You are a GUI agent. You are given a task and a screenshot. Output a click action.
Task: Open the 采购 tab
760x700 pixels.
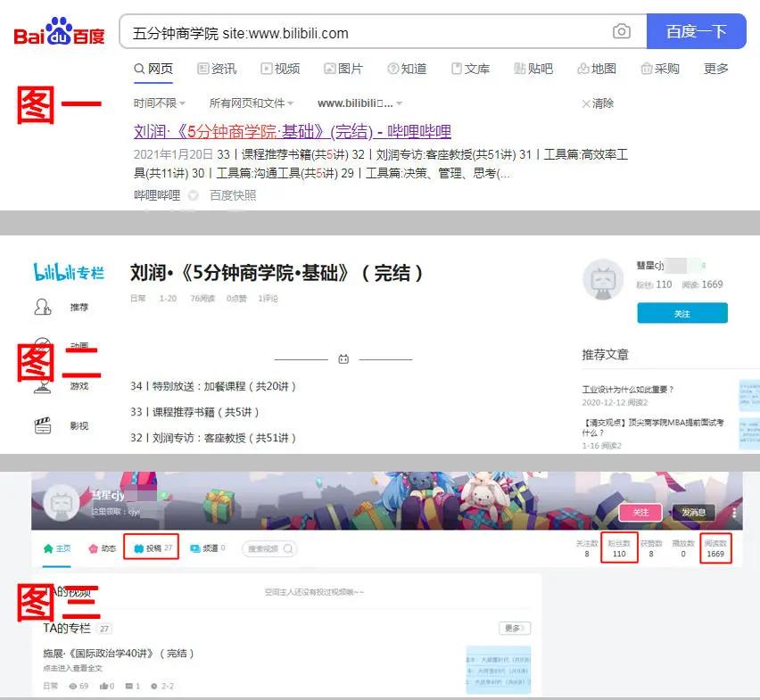pos(660,69)
